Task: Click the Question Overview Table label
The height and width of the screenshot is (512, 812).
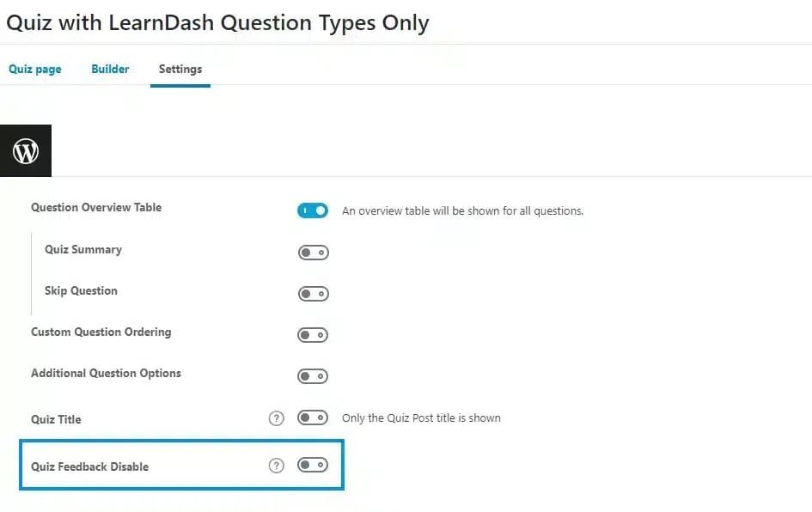Action: coord(96,207)
